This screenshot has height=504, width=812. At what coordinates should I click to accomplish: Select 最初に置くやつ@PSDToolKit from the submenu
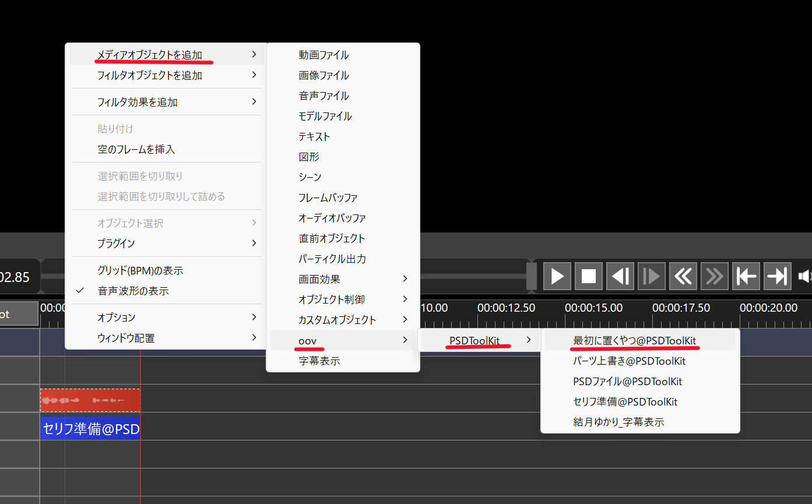(x=634, y=341)
